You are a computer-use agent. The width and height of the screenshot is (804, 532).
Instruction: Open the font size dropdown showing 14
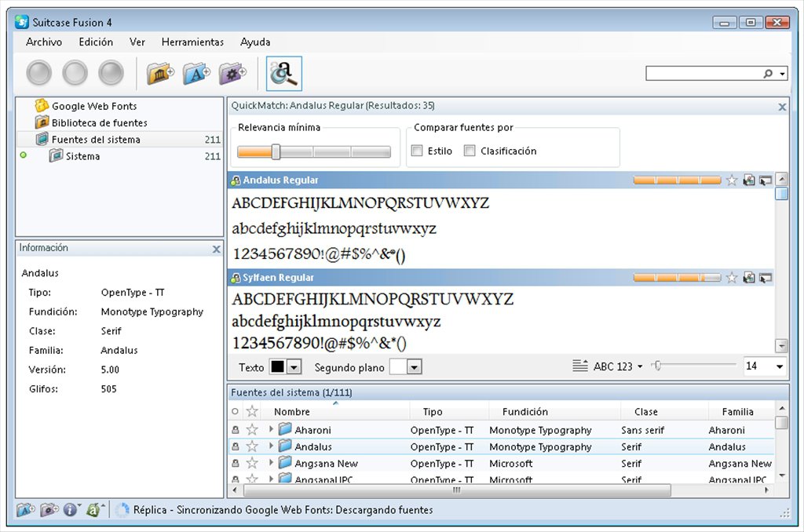click(766, 366)
